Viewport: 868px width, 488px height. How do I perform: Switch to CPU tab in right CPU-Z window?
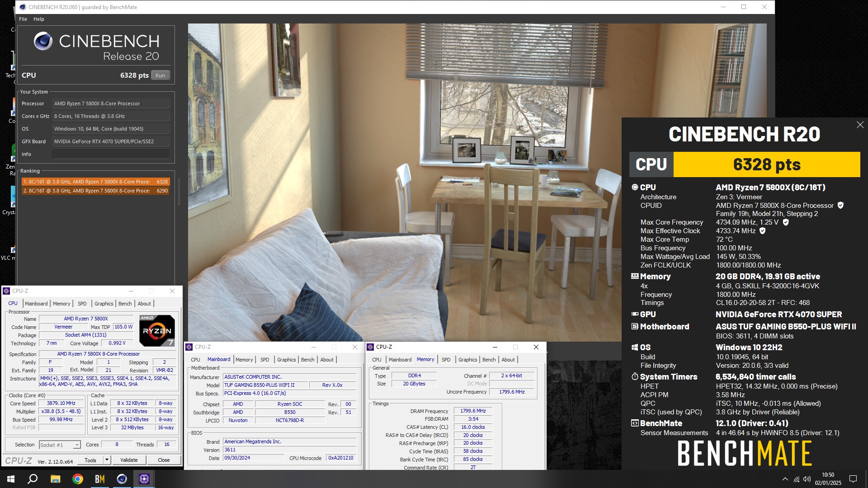(x=377, y=360)
